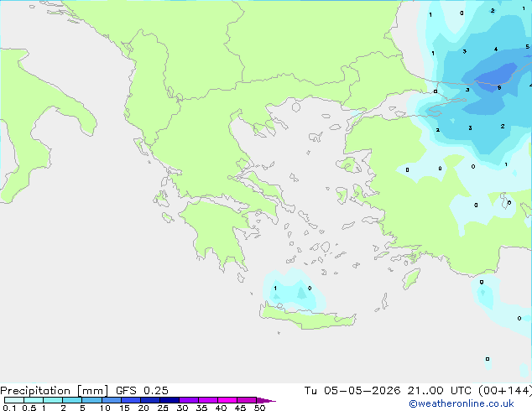The height and width of the screenshot is (411, 532).
Task: Click the '1' value west of Crete rain area
Action: (x=275, y=289)
